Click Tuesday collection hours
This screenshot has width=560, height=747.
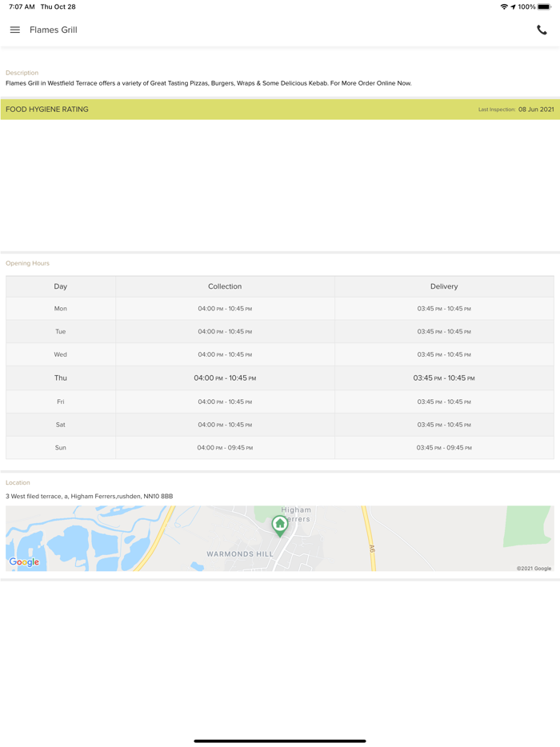pos(225,332)
